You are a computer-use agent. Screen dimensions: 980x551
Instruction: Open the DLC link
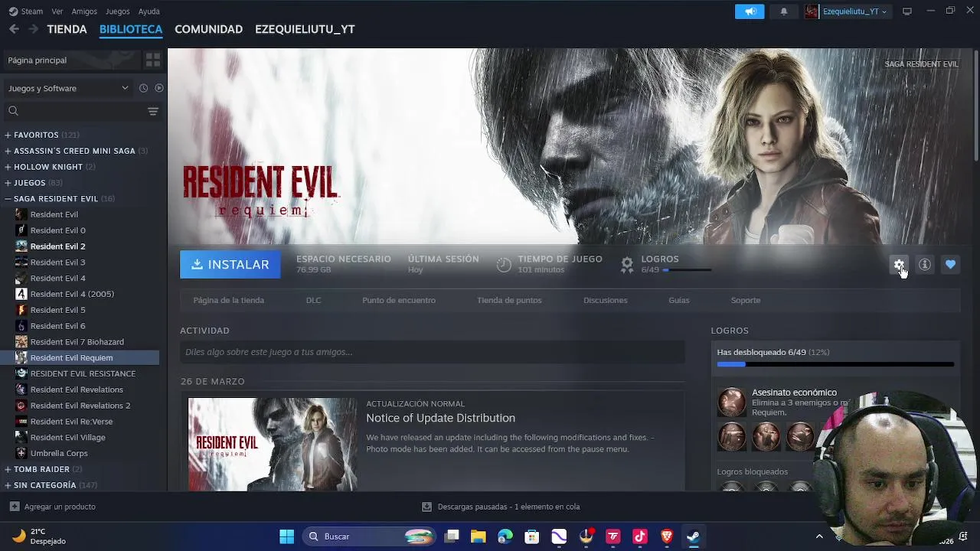[313, 300]
